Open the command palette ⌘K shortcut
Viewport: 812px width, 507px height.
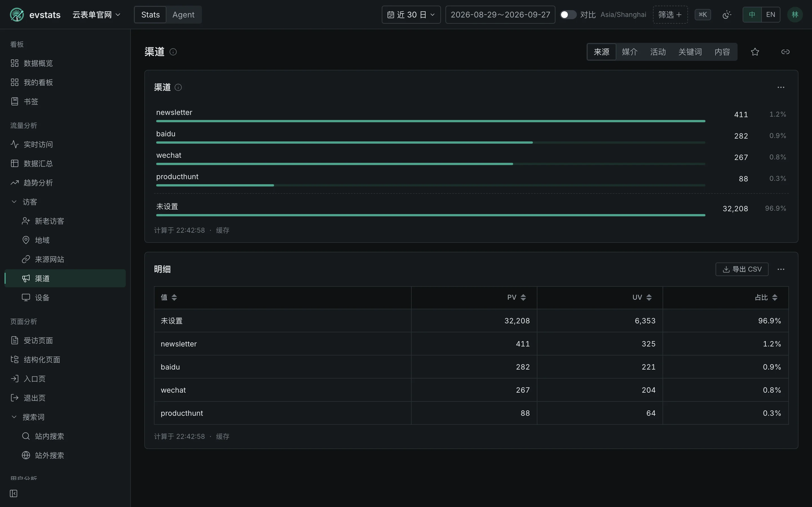703,15
